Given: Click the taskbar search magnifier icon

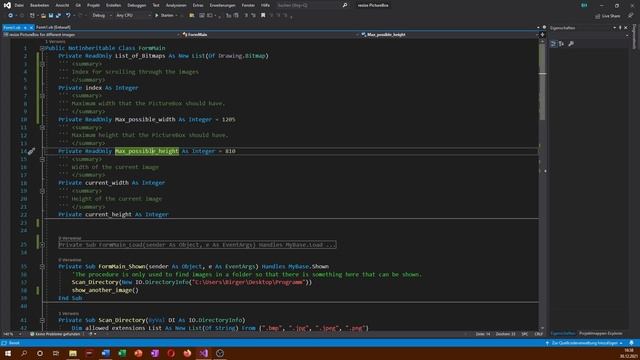Looking at the screenshot, I should click(24, 353).
